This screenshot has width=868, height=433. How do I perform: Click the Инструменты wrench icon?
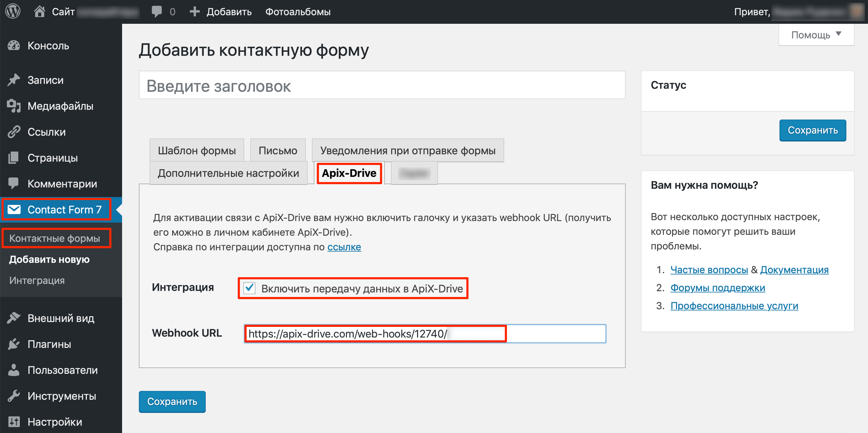pyautogui.click(x=14, y=395)
